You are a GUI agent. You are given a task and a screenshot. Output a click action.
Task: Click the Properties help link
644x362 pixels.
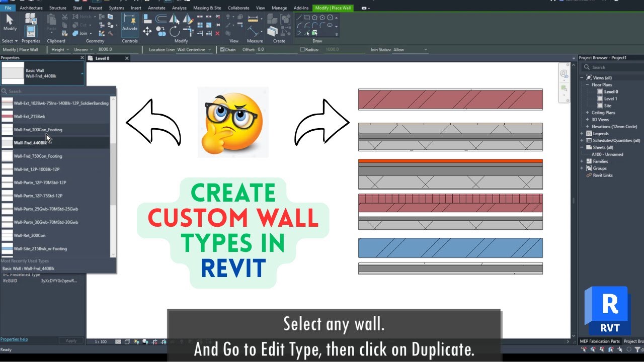pos(14,339)
